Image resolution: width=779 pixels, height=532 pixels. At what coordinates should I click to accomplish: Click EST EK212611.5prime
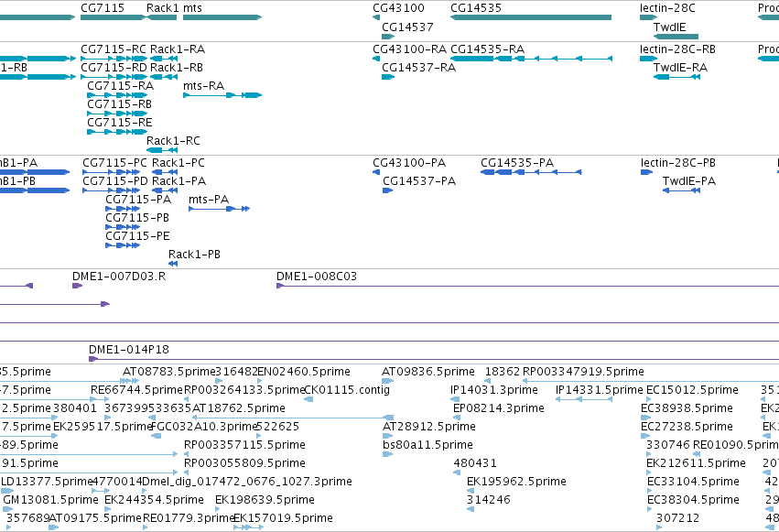pyautogui.click(x=696, y=463)
